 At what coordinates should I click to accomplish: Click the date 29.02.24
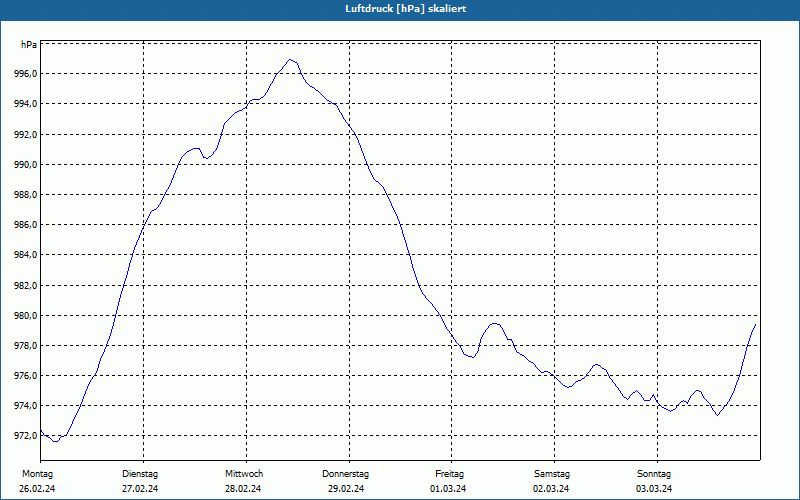(346, 489)
